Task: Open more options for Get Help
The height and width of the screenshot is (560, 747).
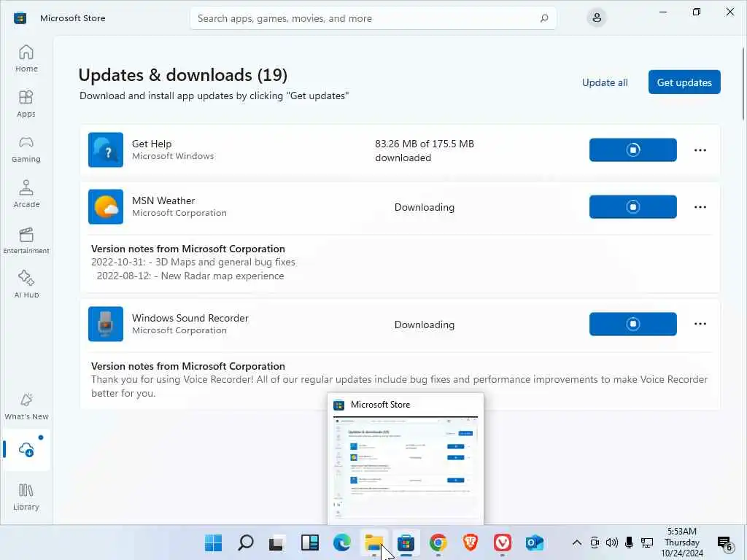Action: 700,150
